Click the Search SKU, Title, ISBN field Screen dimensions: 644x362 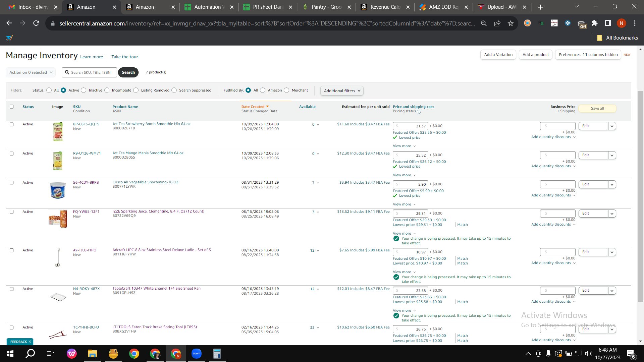click(89, 72)
